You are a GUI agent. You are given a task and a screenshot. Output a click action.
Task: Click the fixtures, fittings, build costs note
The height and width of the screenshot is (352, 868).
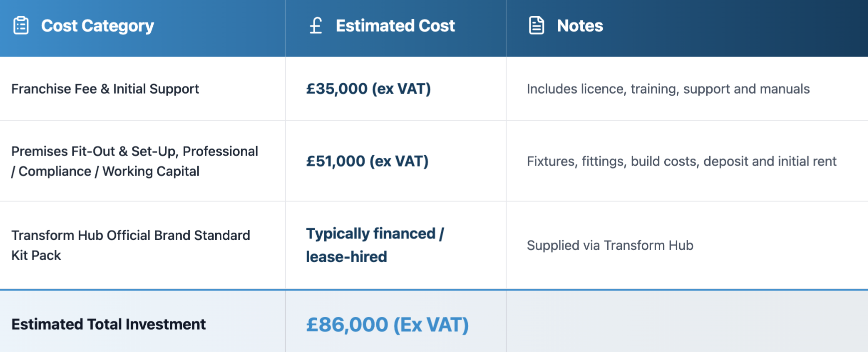[682, 161]
